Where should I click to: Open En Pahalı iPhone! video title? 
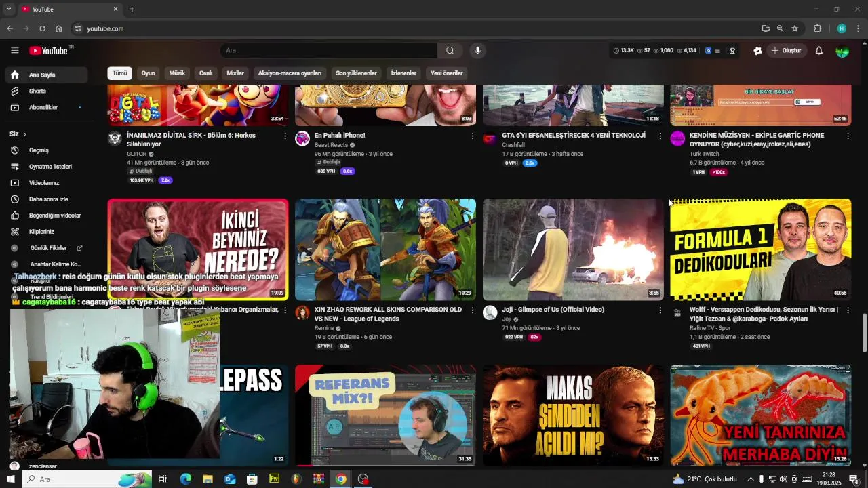tap(340, 136)
